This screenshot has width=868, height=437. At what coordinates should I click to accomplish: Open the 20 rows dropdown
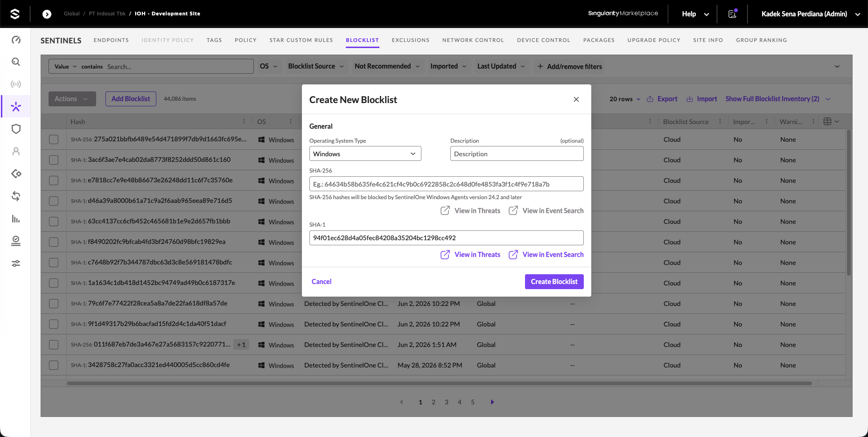click(x=625, y=99)
